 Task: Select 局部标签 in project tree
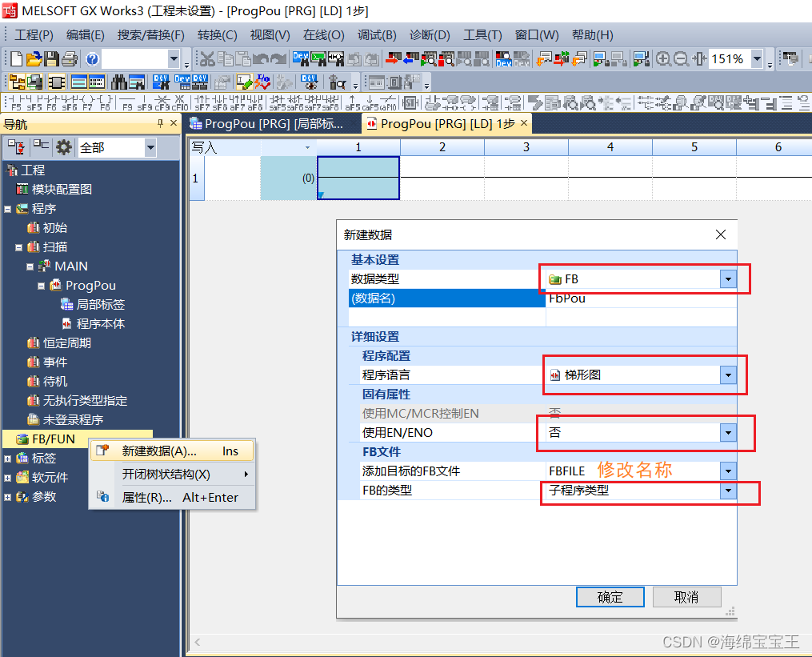coord(101,305)
